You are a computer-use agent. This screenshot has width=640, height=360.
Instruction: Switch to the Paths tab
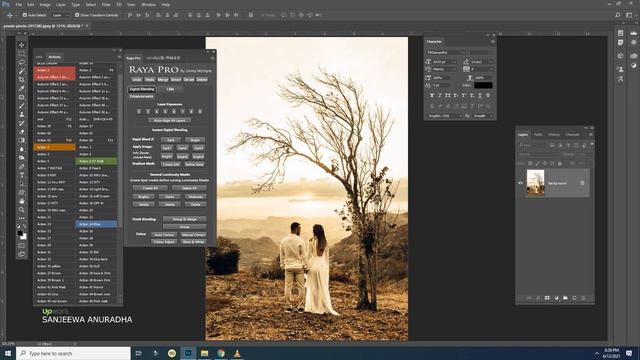538,135
